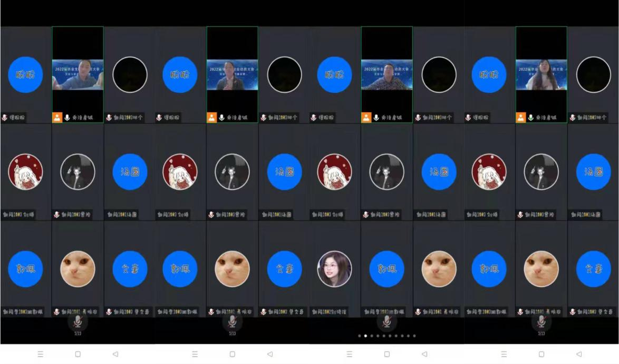Viewport: 619px width, 364px height.
Task: Select blue 汤圆 avatar in second screenshot
Action: pos(284,172)
